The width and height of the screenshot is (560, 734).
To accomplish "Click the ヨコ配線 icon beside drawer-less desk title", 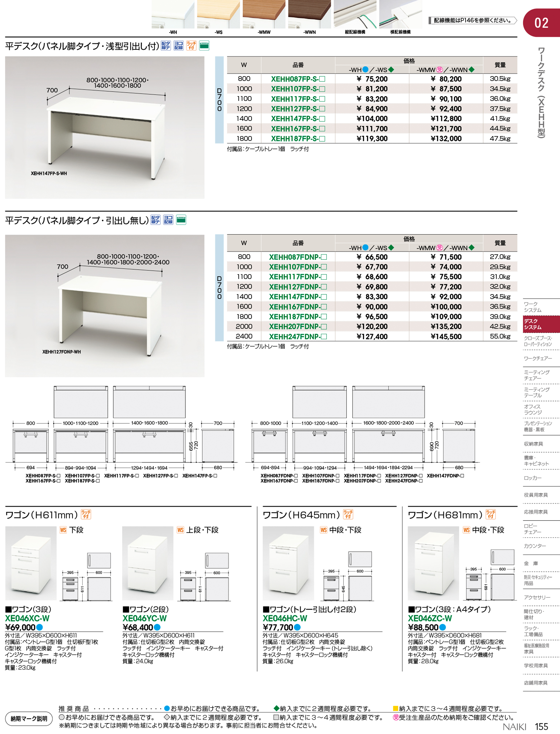I will 168,220.
